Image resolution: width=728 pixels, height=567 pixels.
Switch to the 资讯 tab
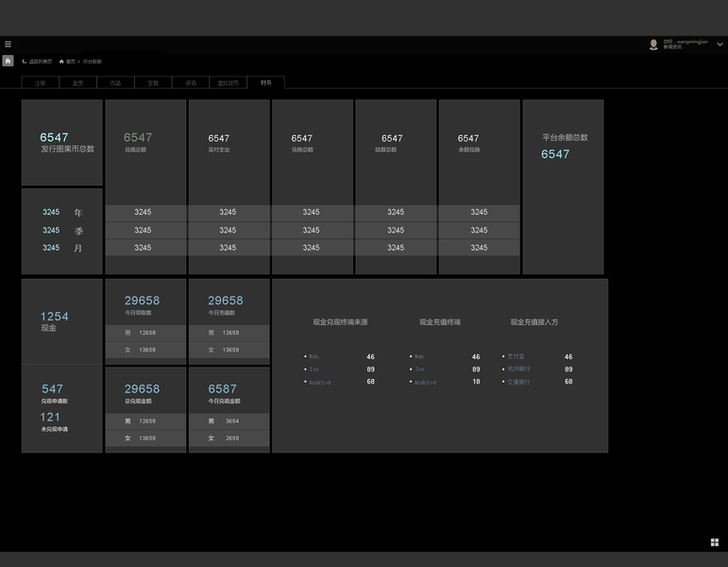point(191,83)
